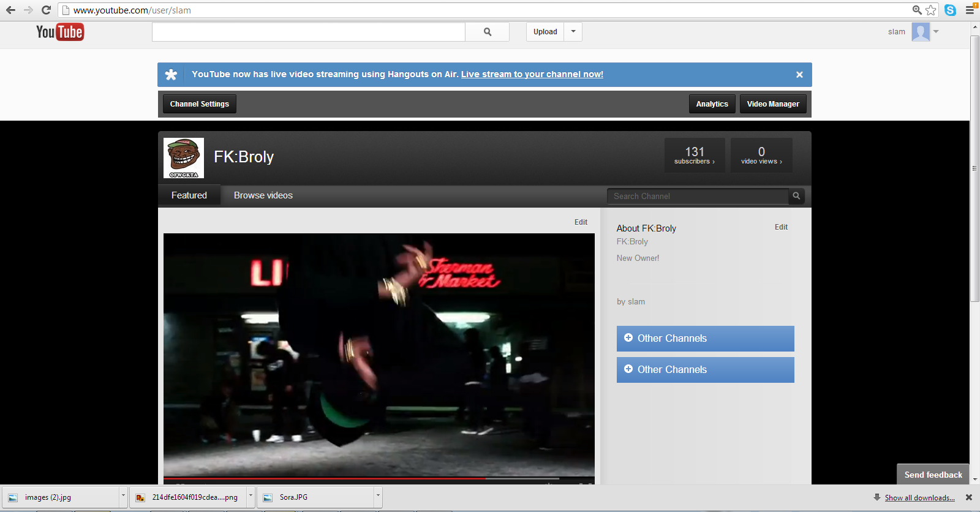Expand the Upload dropdown arrow
Screen dimensions: 980x512
pyautogui.click(x=573, y=32)
